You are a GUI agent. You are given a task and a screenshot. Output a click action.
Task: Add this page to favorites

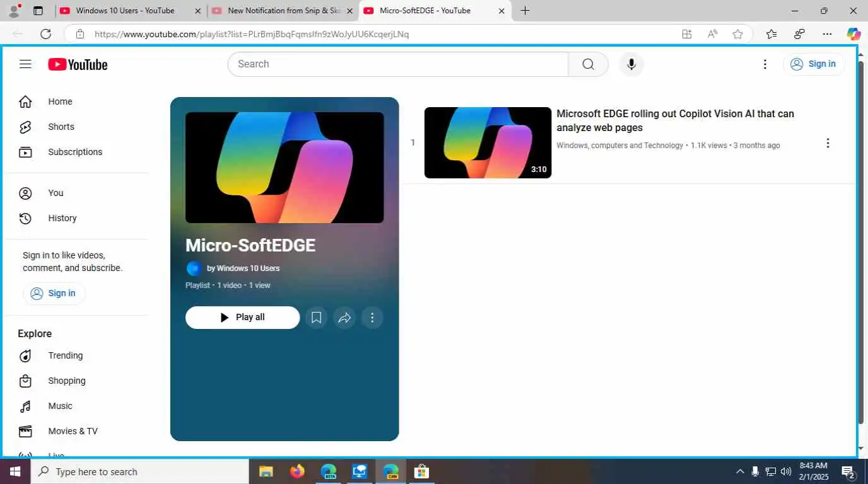point(737,34)
